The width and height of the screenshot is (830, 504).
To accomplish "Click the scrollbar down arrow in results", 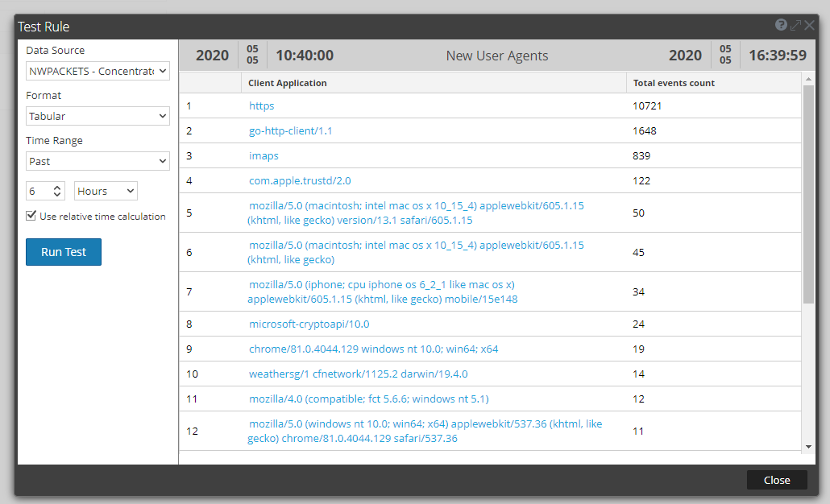I will pyautogui.click(x=808, y=446).
